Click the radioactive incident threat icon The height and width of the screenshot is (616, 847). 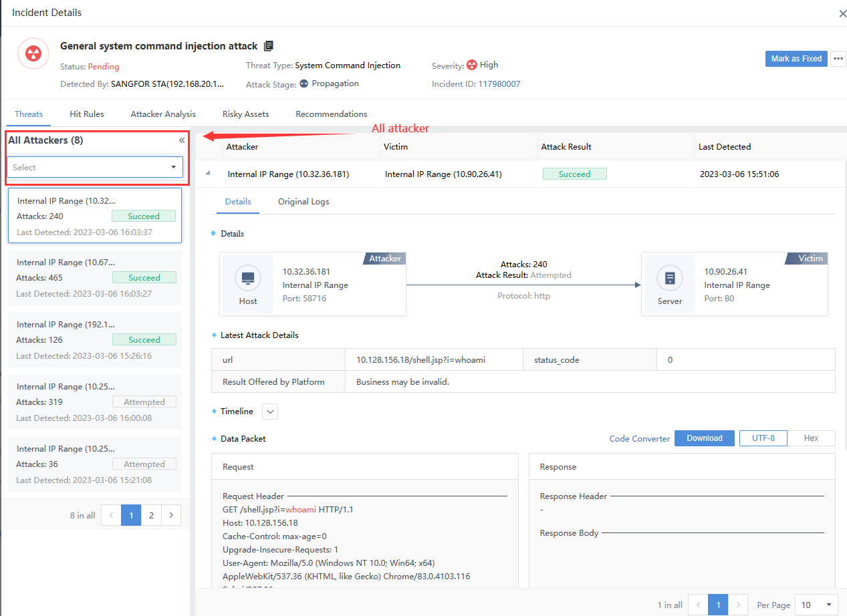click(x=33, y=53)
